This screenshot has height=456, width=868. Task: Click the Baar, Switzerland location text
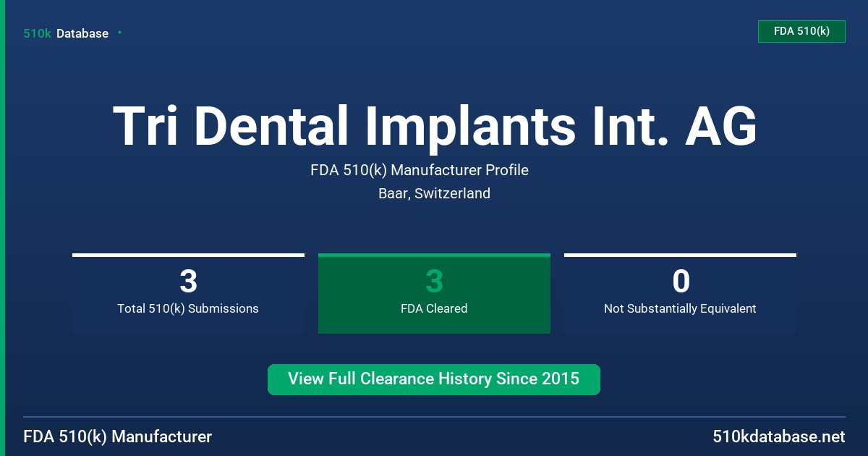click(x=434, y=193)
